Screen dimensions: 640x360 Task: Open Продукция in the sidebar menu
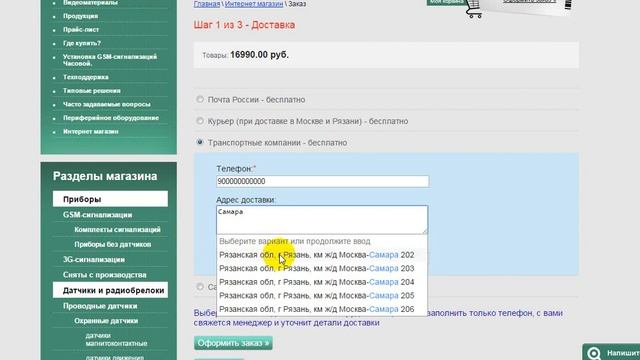80,16
